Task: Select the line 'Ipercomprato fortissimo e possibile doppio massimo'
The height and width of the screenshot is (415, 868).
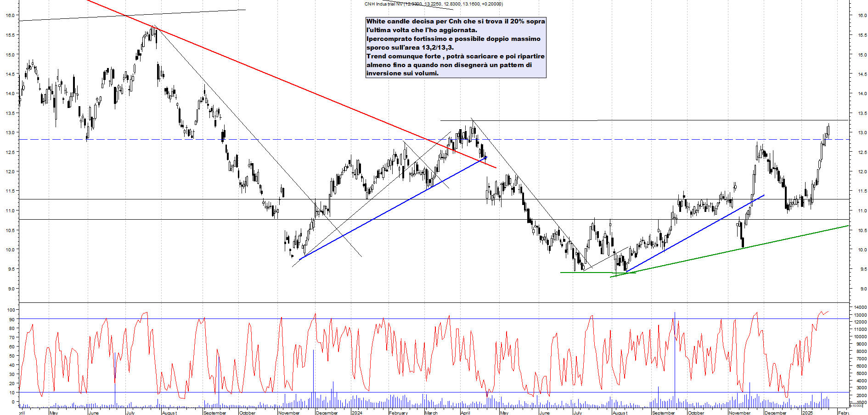Action: [x=453, y=39]
